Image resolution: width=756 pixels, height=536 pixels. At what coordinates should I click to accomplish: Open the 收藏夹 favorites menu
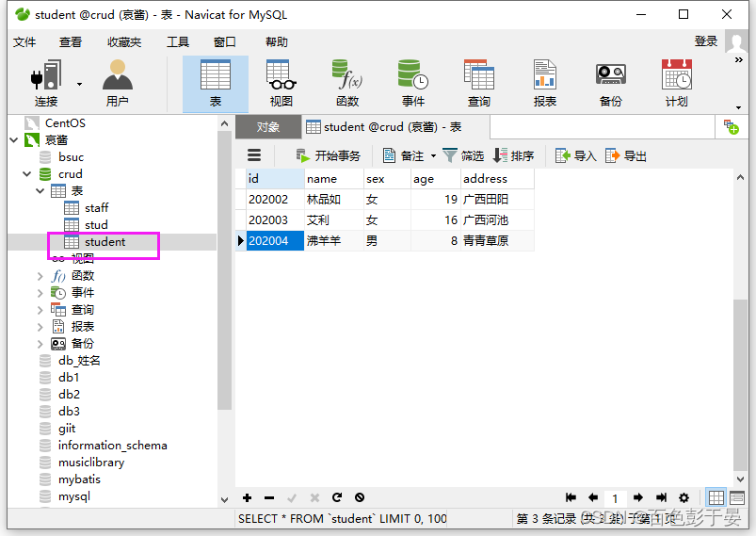pyautogui.click(x=124, y=42)
